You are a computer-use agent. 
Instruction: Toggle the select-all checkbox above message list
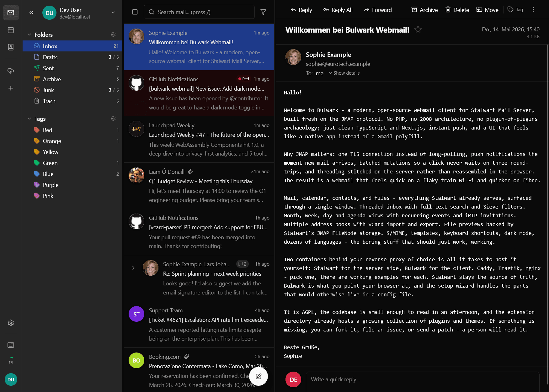click(135, 12)
